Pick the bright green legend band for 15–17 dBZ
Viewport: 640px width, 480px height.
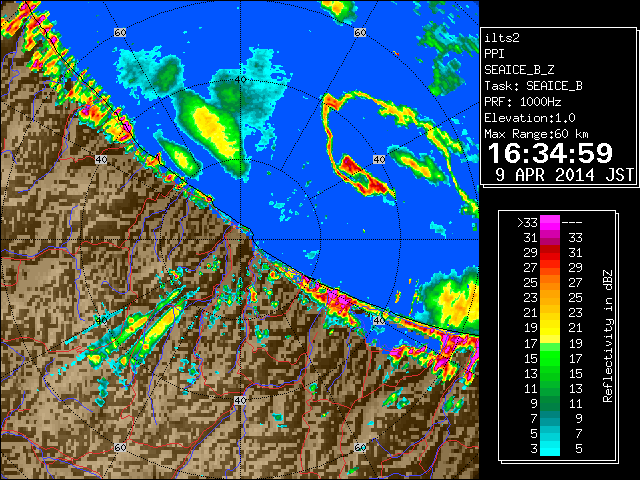pyautogui.click(x=550, y=358)
